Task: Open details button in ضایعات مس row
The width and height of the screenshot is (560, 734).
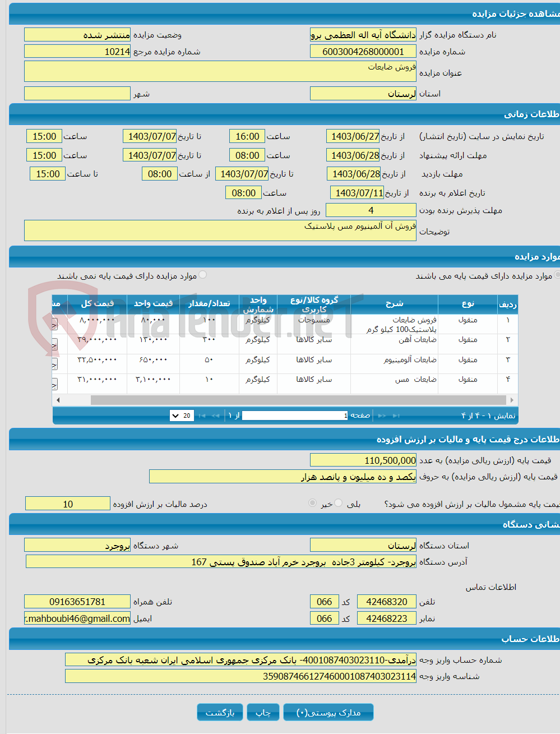Action: (x=54, y=384)
